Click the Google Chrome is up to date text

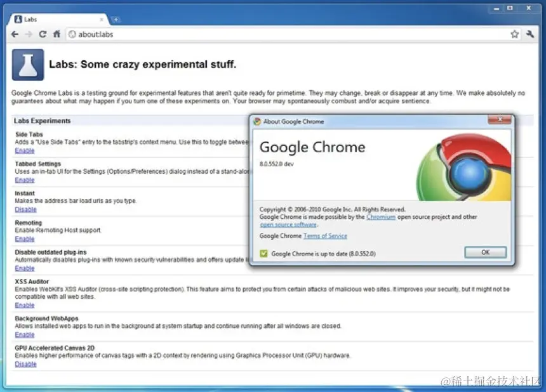[x=324, y=254]
